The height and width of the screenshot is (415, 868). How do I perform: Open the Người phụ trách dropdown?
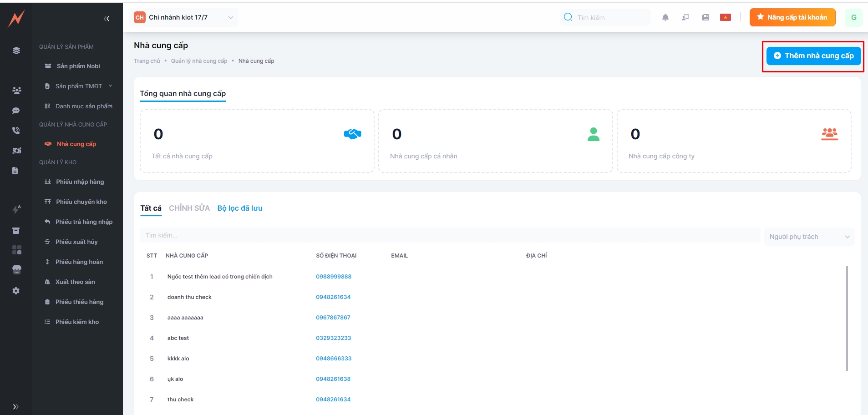pyautogui.click(x=809, y=237)
